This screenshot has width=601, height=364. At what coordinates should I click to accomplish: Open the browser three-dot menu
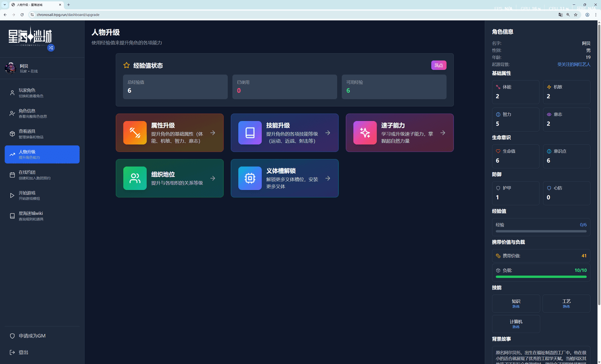coord(595,15)
